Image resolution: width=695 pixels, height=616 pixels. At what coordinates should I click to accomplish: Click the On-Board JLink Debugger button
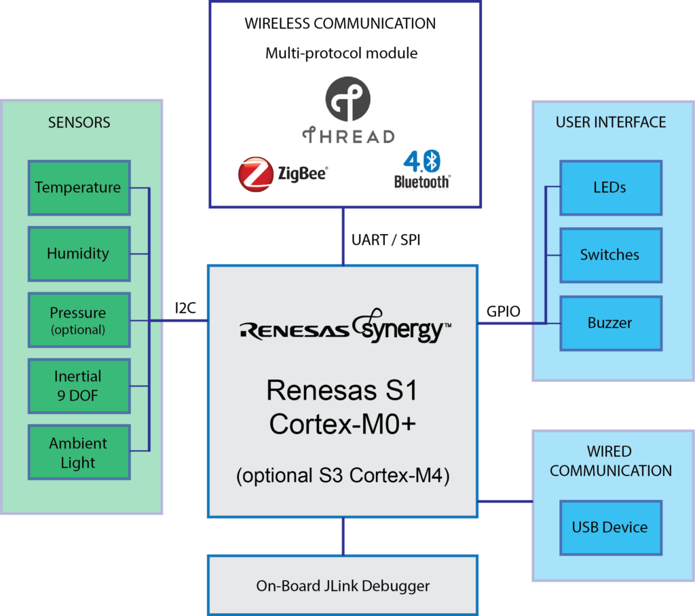[x=343, y=584]
